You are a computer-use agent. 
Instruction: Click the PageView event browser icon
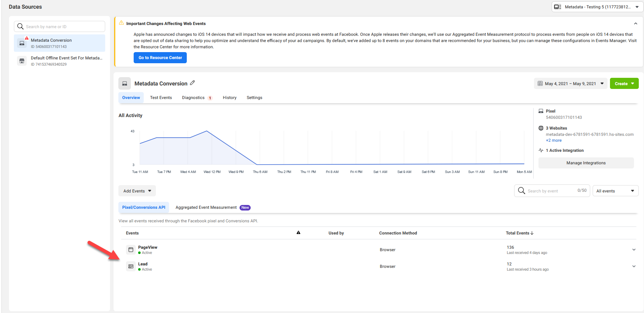pos(131,250)
